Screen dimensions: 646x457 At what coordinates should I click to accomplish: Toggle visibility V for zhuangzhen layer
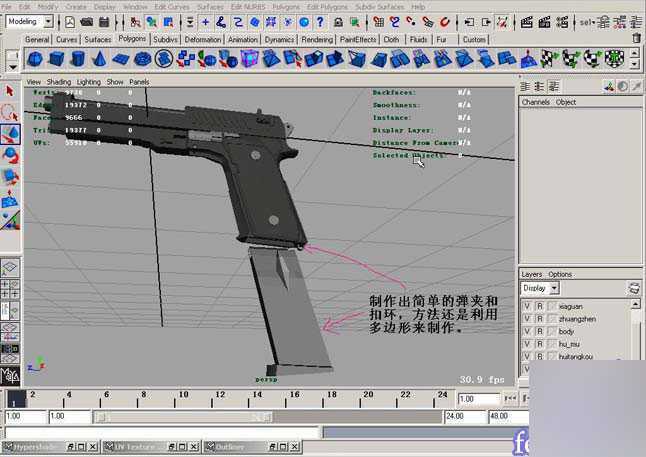point(527,320)
